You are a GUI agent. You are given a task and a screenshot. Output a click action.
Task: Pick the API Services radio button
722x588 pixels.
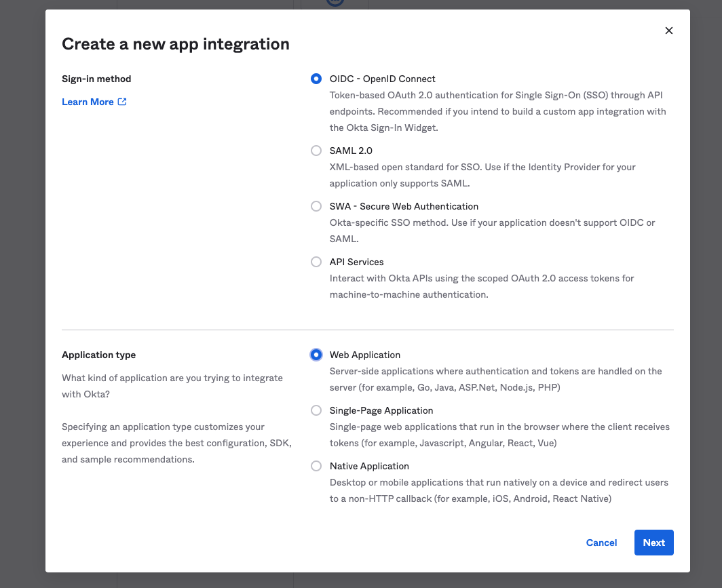click(316, 262)
